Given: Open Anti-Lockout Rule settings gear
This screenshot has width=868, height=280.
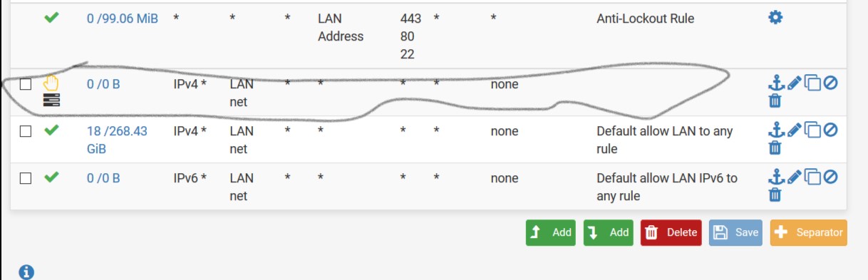Looking at the screenshot, I should click(x=775, y=18).
